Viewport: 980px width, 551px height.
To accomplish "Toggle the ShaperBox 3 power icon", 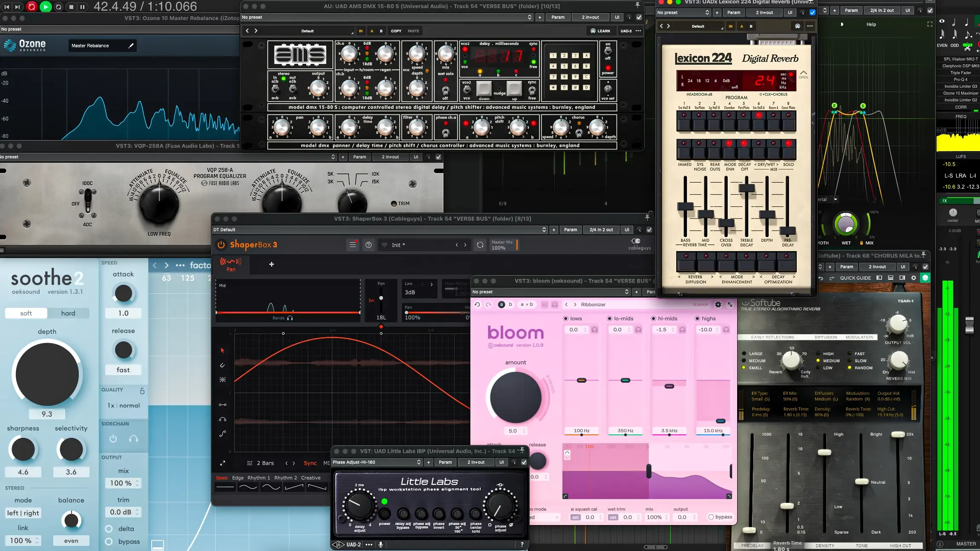I will pos(221,245).
